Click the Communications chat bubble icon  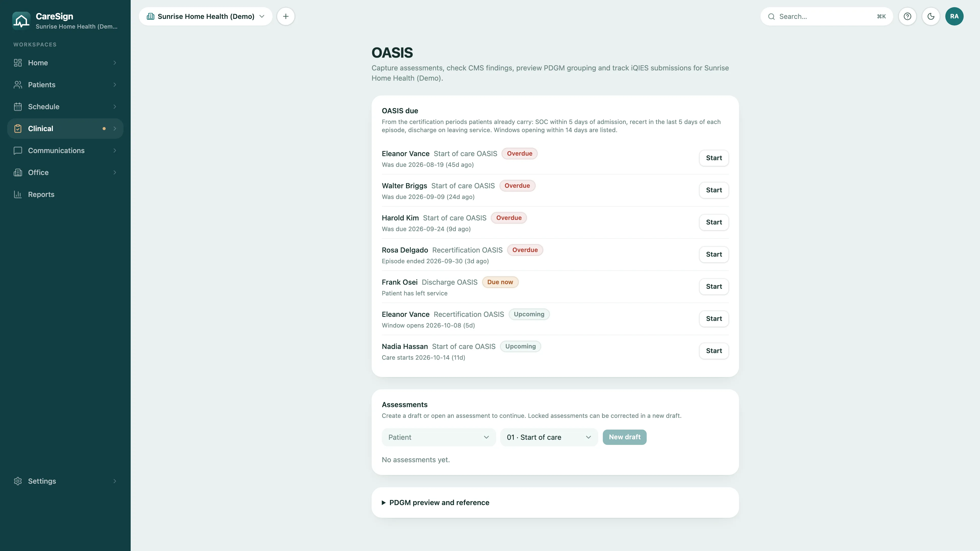[18, 151]
